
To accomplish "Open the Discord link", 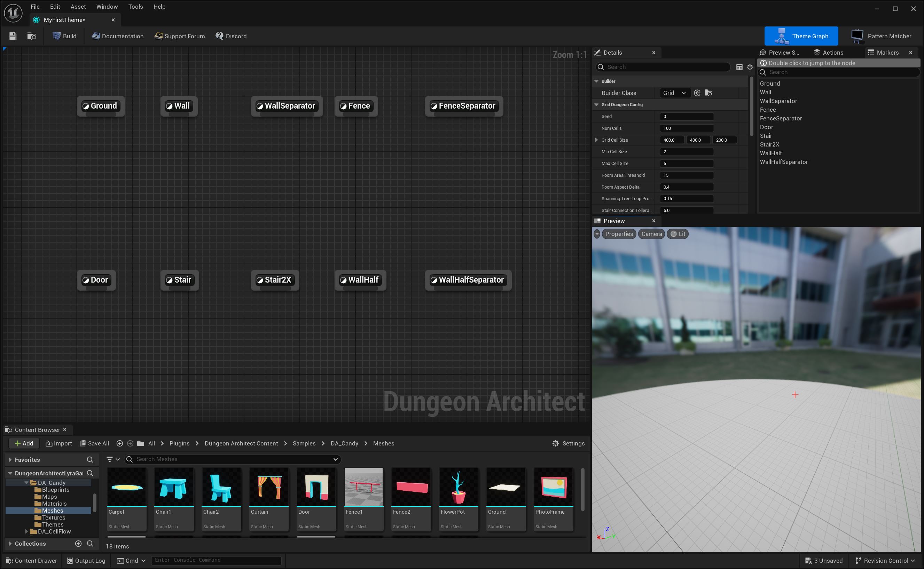I will 231,36.
